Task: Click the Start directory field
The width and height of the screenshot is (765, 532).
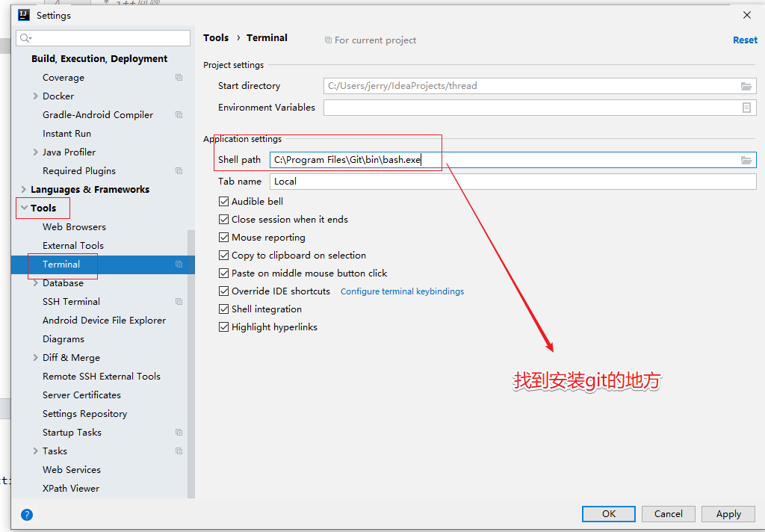Action: click(x=539, y=86)
